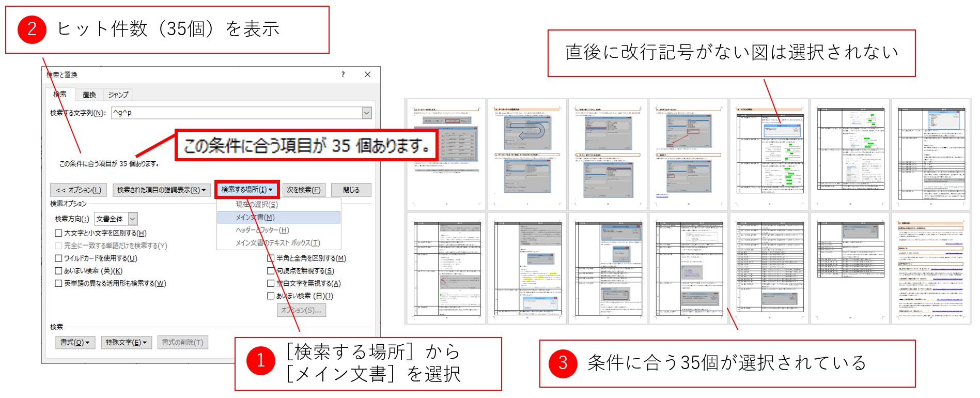The width and height of the screenshot is (980, 398).
Task: Click the help question mark icon
Action: coord(343,74)
